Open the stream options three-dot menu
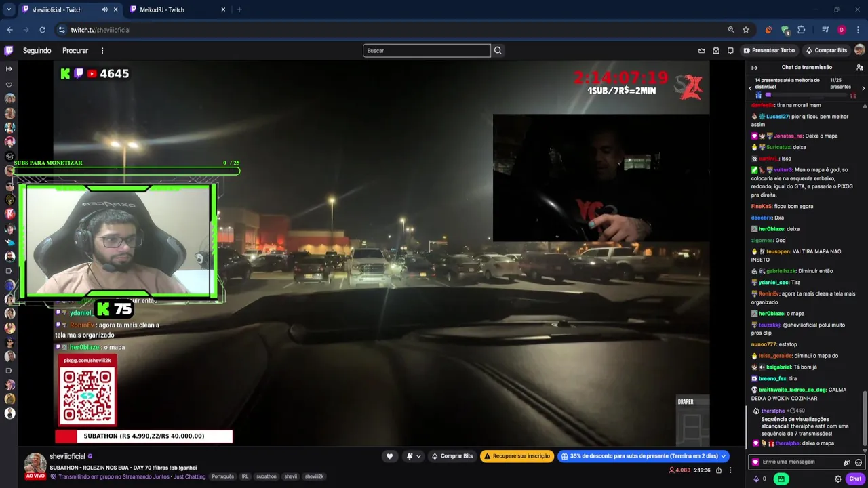Image resolution: width=868 pixels, height=488 pixels. (x=730, y=470)
